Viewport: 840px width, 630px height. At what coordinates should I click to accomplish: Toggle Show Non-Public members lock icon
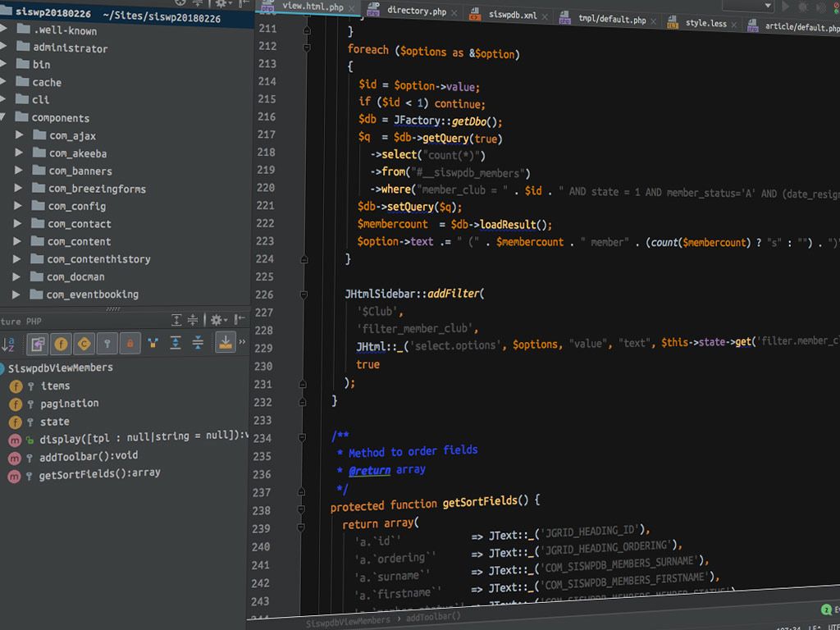(130, 343)
